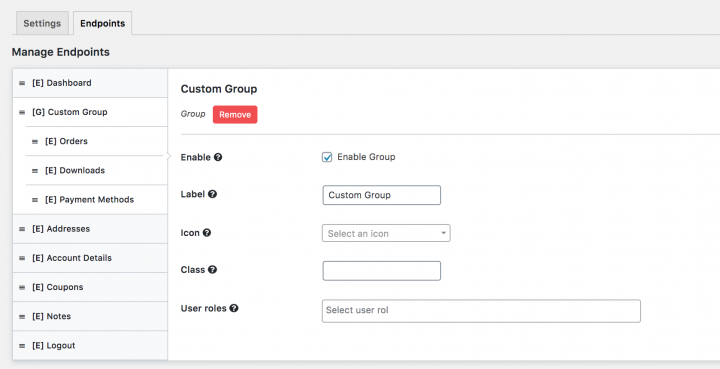Click the drag handle beside Downloads

click(34, 171)
